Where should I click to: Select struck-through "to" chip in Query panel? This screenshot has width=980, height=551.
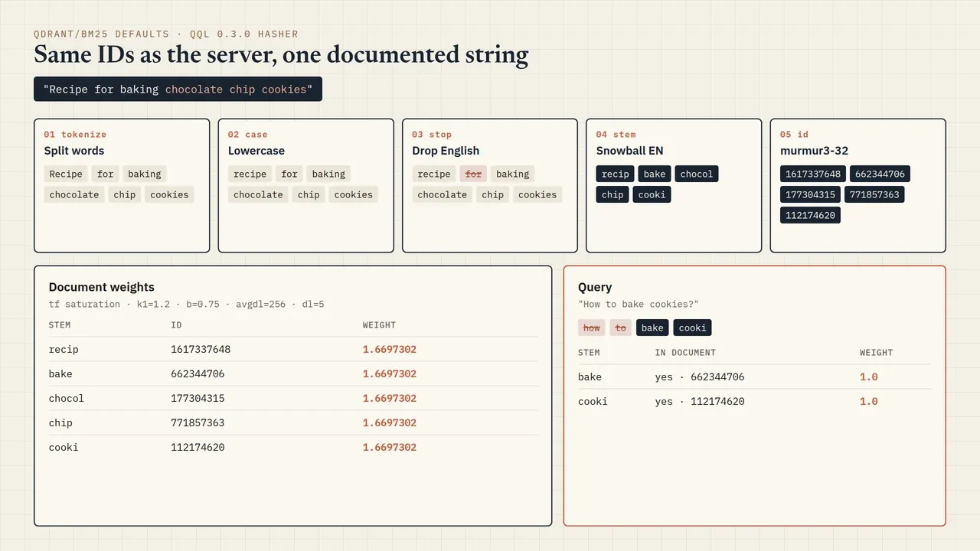click(621, 328)
